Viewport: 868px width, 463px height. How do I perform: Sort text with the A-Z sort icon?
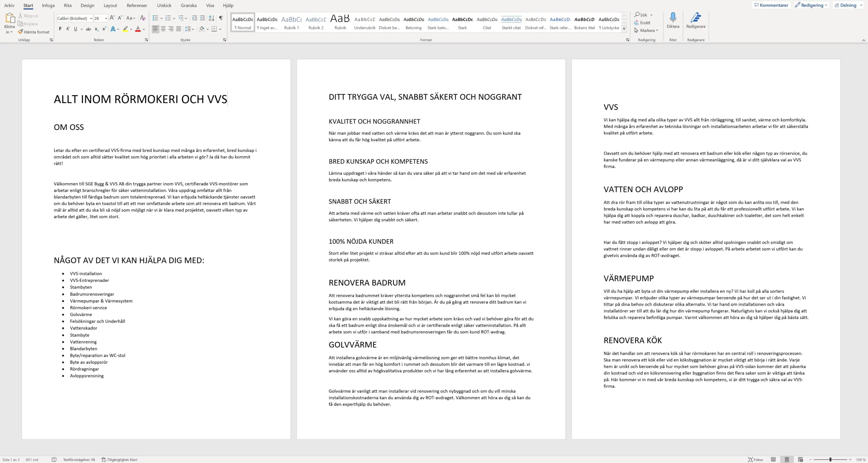[212, 18]
